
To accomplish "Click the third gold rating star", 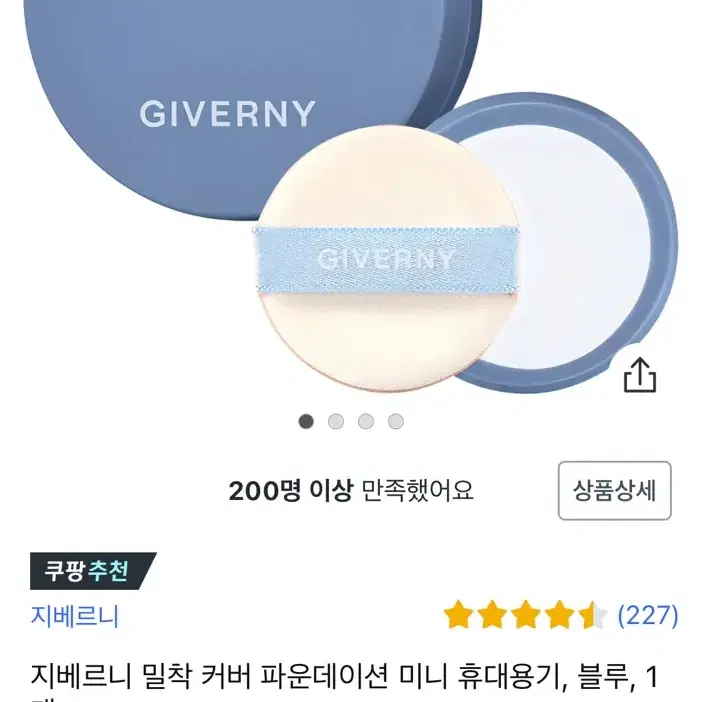I will coord(525,615).
